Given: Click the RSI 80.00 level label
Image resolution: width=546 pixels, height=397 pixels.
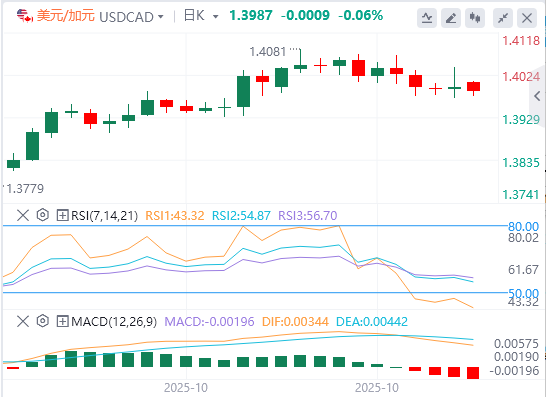Looking at the screenshot, I should point(523,227).
